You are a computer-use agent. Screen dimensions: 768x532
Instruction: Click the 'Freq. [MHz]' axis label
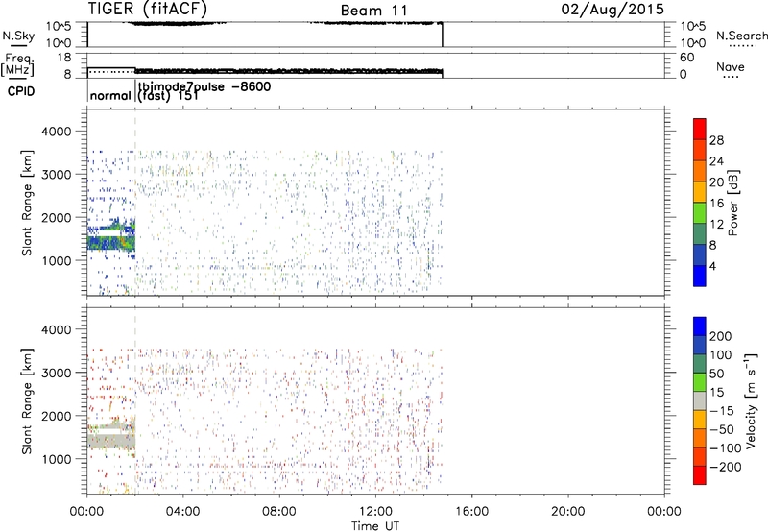point(17,65)
